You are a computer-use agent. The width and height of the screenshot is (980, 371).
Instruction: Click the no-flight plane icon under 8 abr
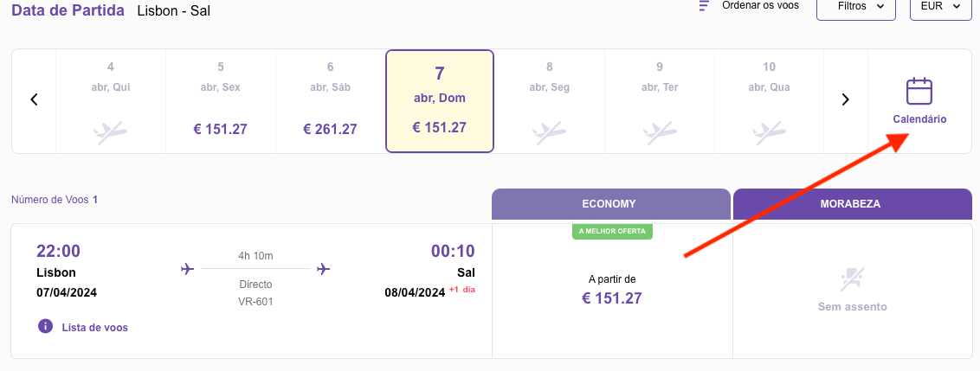point(549,131)
